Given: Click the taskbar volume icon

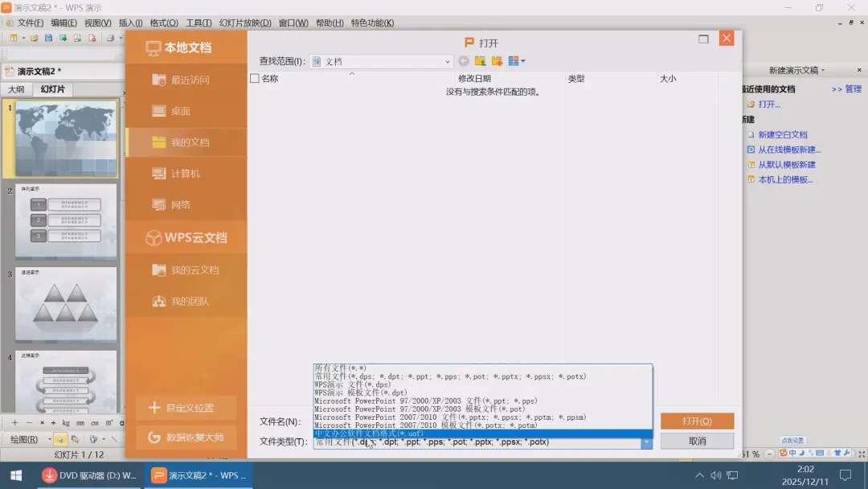Looking at the screenshot, I should coord(716,475).
